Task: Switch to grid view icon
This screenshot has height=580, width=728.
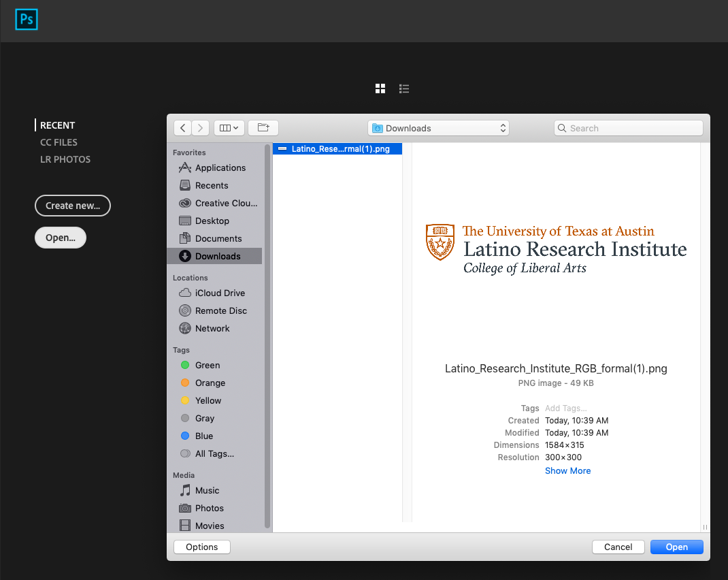Action: click(380, 88)
